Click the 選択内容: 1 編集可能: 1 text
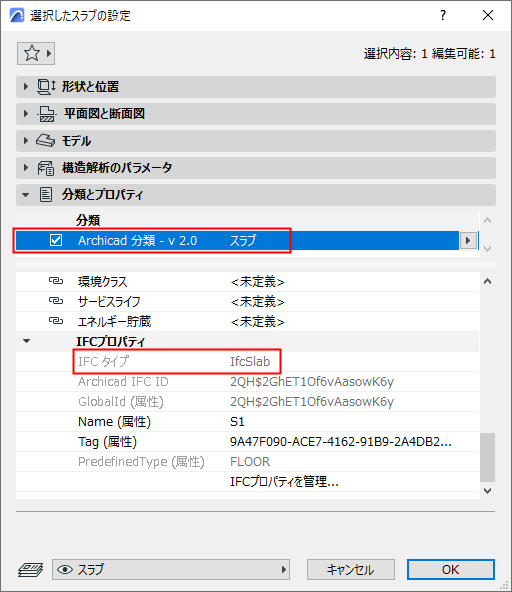Viewport: 512px width, 592px height. click(429, 54)
